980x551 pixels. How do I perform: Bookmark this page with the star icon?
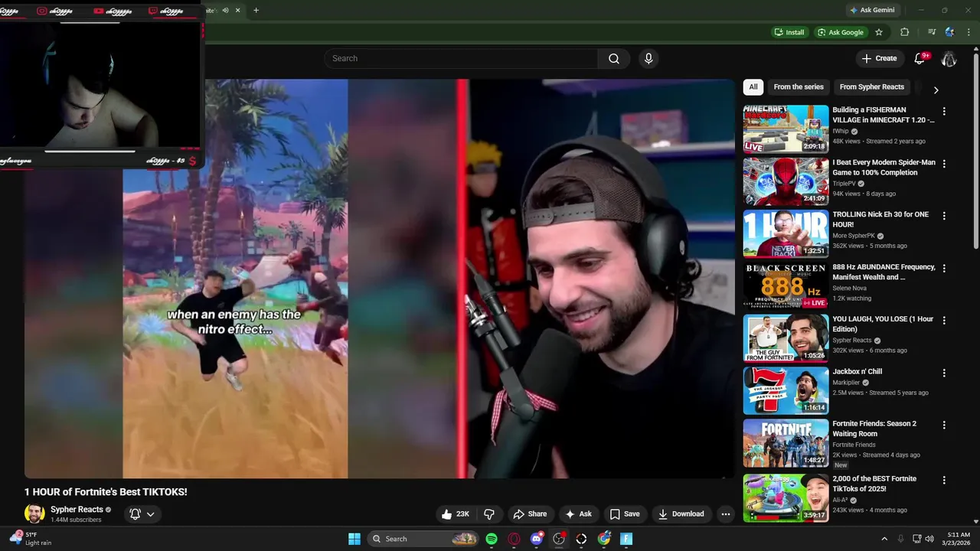[x=879, y=32]
